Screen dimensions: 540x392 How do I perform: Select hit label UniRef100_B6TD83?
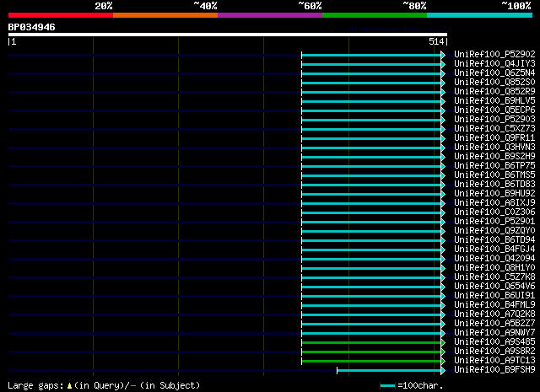[x=494, y=185]
